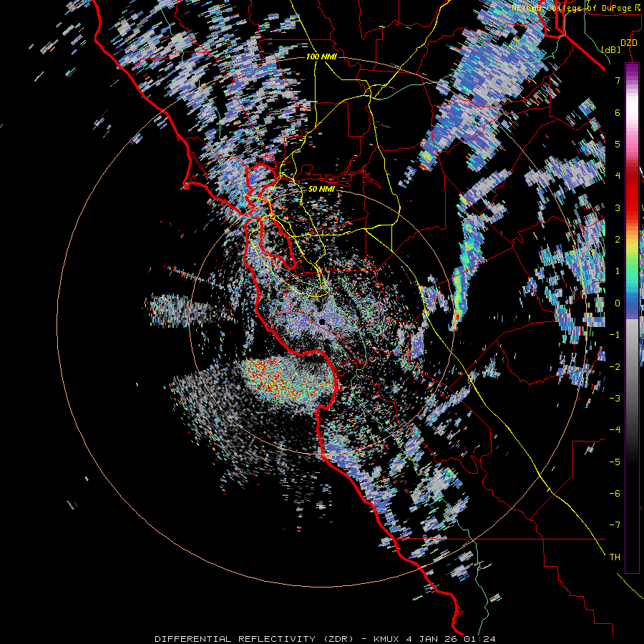This screenshot has height=644, width=644.
Task: Click the "-1" value on the color scale
Action: coord(615,335)
